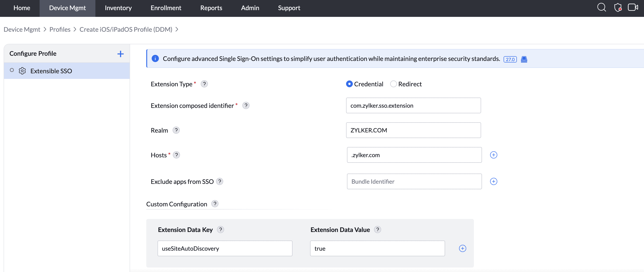Open help tooltip for Hosts
644x272 pixels.
coord(176,155)
